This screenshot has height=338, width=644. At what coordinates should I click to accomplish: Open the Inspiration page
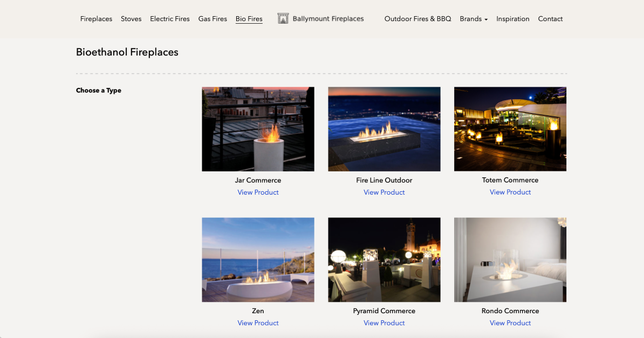click(512, 19)
